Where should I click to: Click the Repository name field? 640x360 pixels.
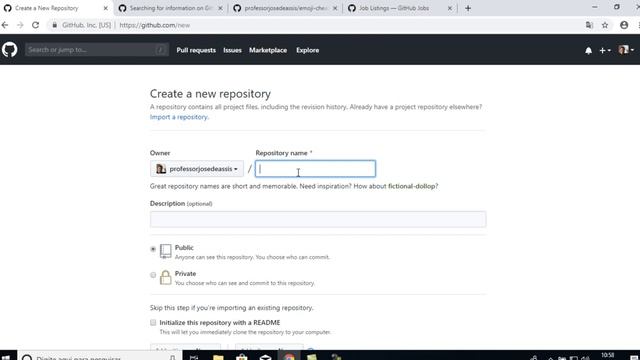[315, 169]
